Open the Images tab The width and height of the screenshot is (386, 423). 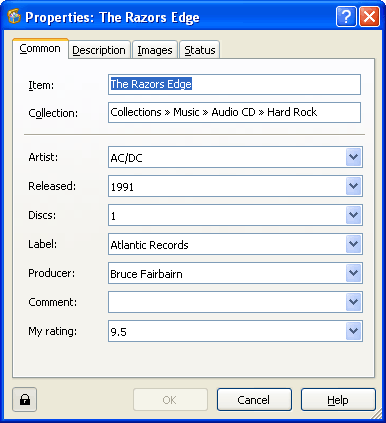(x=155, y=50)
